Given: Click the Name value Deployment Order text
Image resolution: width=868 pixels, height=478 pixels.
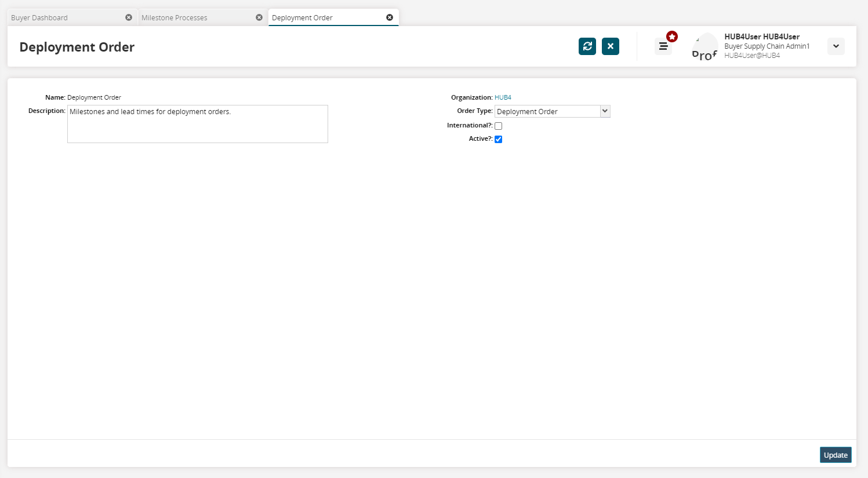Looking at the screenshot, I should point(94,97).
